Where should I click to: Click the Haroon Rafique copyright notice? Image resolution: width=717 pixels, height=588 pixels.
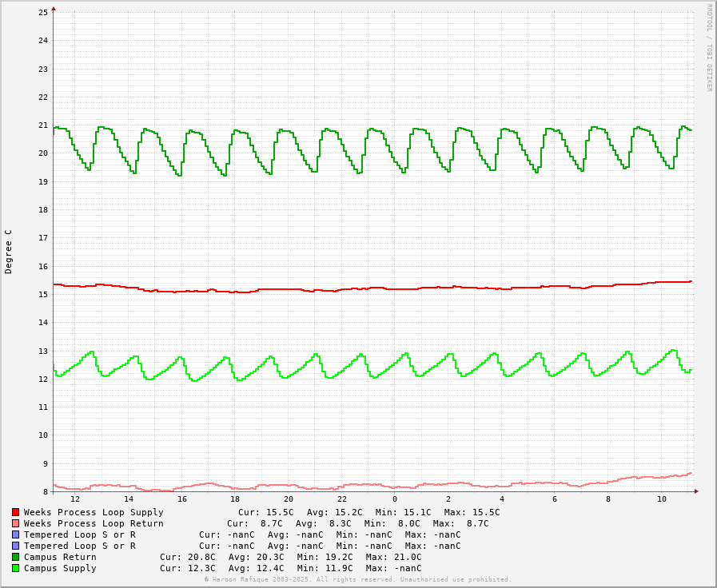(358, 579)
